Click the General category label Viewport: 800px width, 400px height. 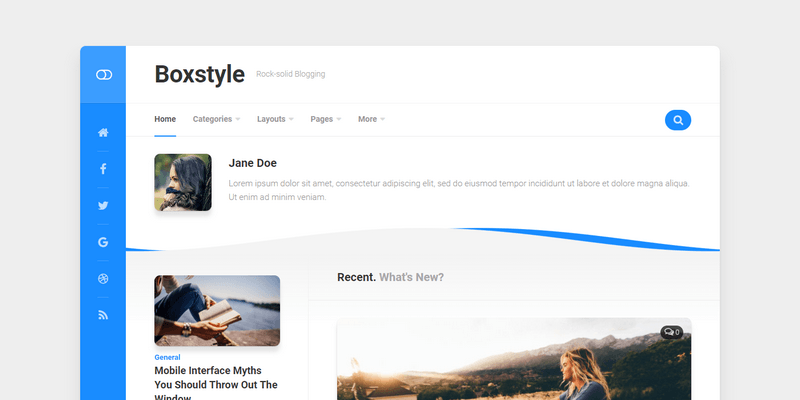click(167, 357)
